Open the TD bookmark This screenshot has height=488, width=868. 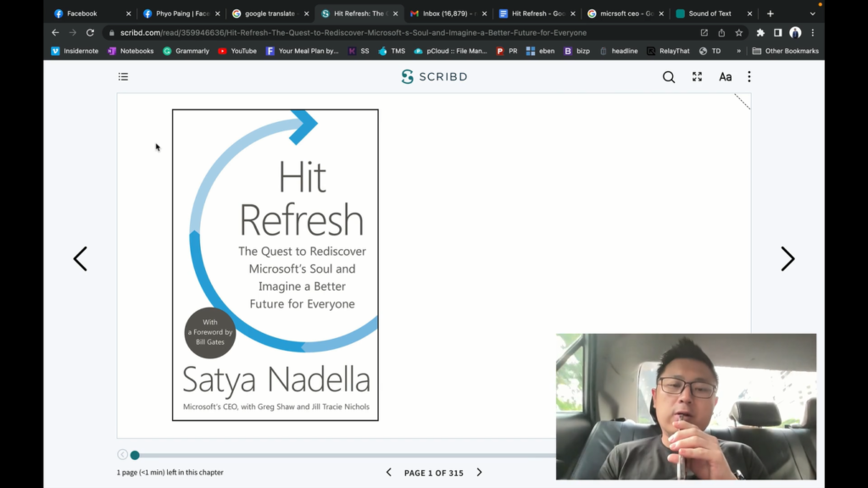710,51
